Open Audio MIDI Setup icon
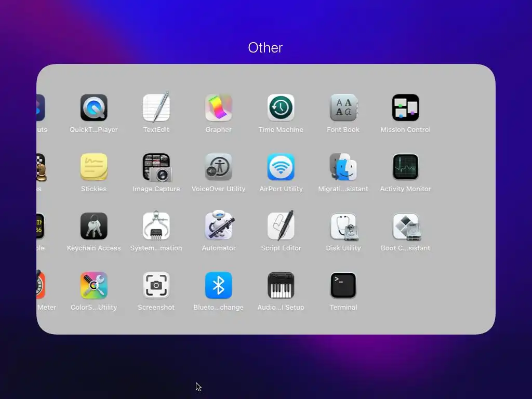 coord(281,285)
